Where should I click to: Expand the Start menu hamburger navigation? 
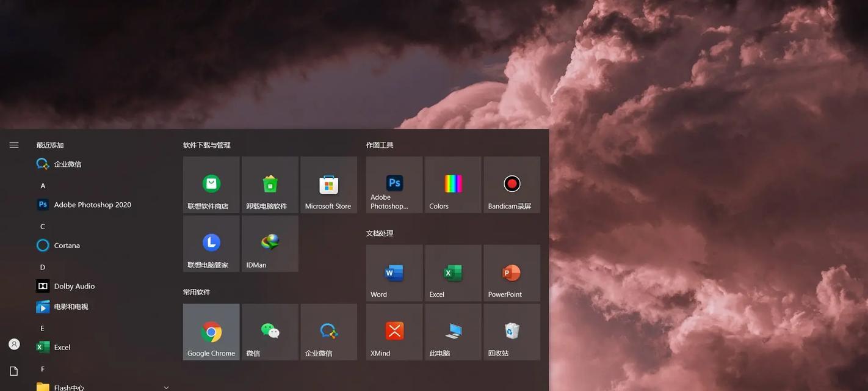tap(14, 145)
